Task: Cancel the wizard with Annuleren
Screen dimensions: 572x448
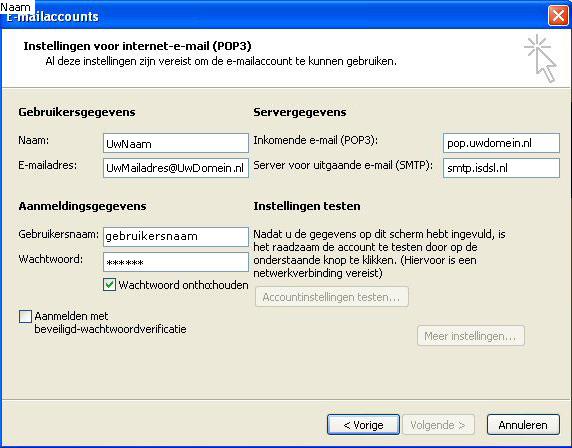Action: pos(523,425)
